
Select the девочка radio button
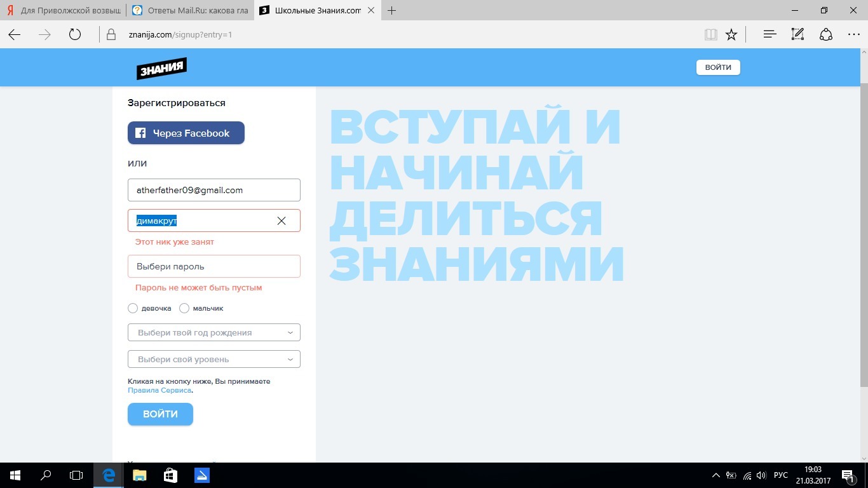133,308
